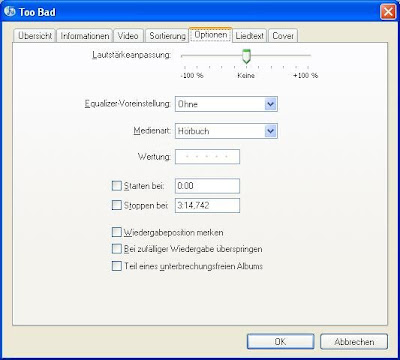The width and height of the screenshot is (400, 360).
Task: Show the Cover tab
Action: click(x=283, y=36)
